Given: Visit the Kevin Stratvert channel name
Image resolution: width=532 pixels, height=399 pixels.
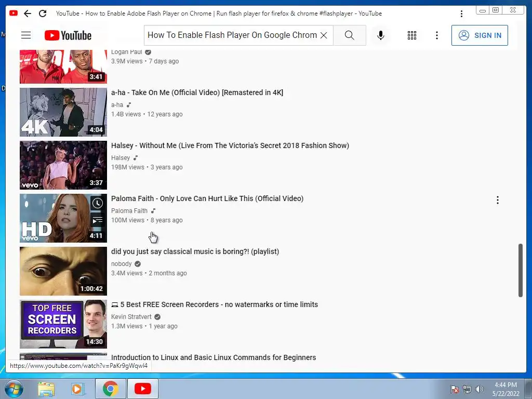Looking at the screenshot, I should click(x=131, y=316).
